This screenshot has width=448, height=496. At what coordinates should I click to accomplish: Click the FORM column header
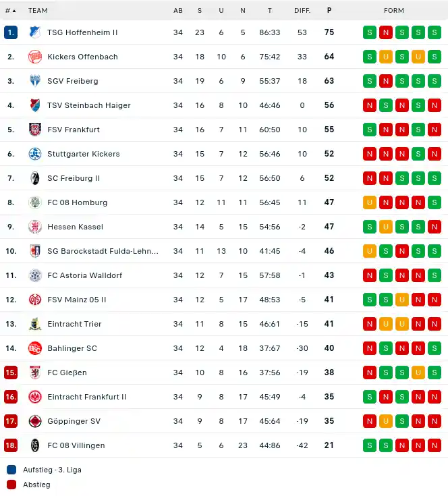394,10
